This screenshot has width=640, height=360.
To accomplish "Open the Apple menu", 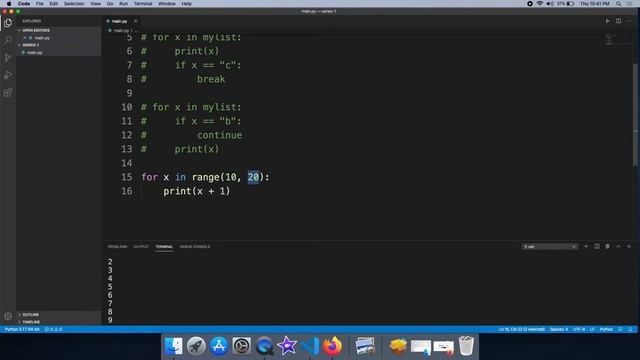I will point(9,4).
